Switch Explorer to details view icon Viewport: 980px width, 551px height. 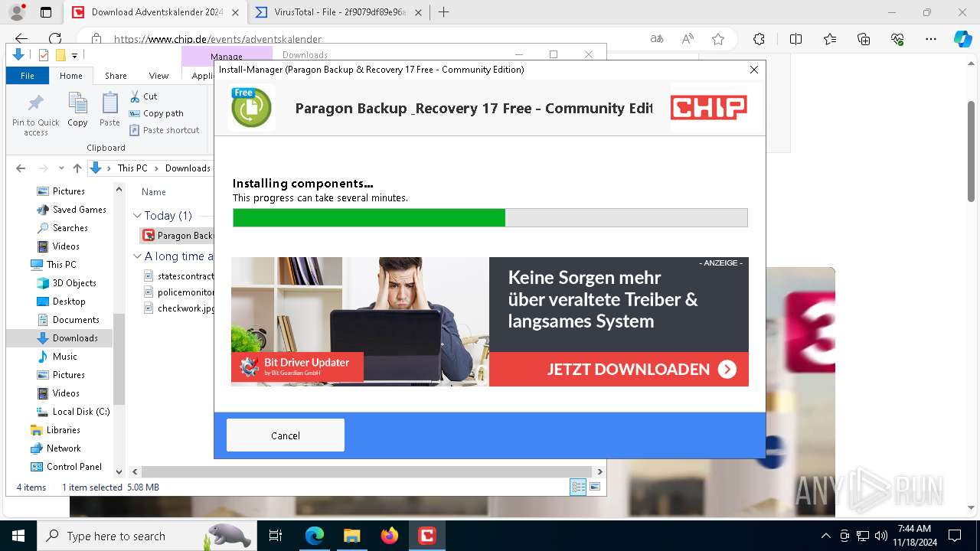coord(578,487)
